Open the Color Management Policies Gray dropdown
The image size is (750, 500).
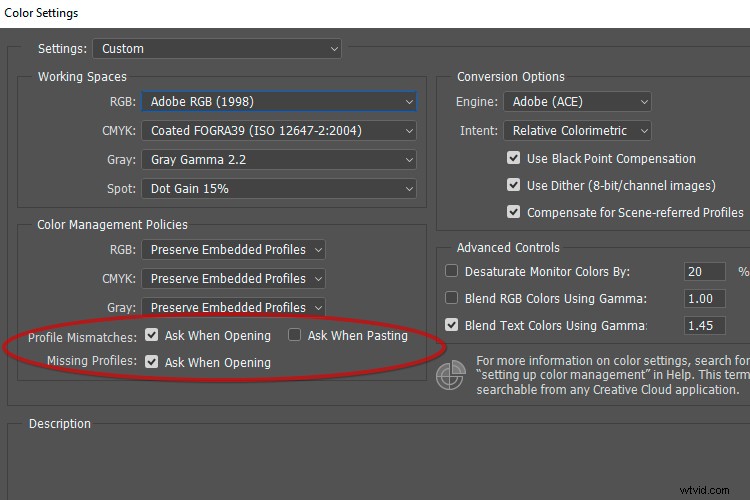click(233, 307)
